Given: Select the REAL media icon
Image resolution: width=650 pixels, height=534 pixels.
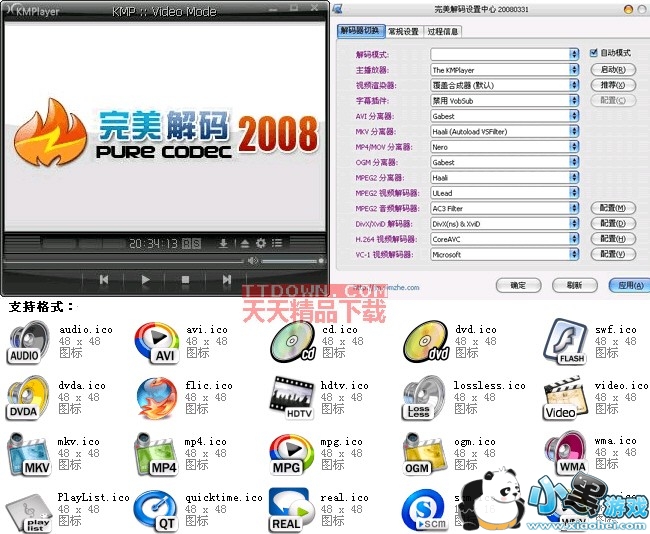Looking at the screenshot, I should (x=291, y=510).
